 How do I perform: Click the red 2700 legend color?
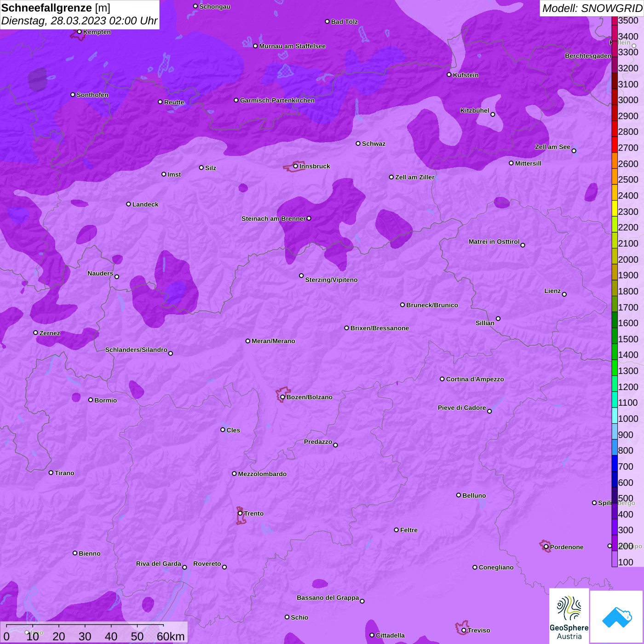tap(615, 144)
